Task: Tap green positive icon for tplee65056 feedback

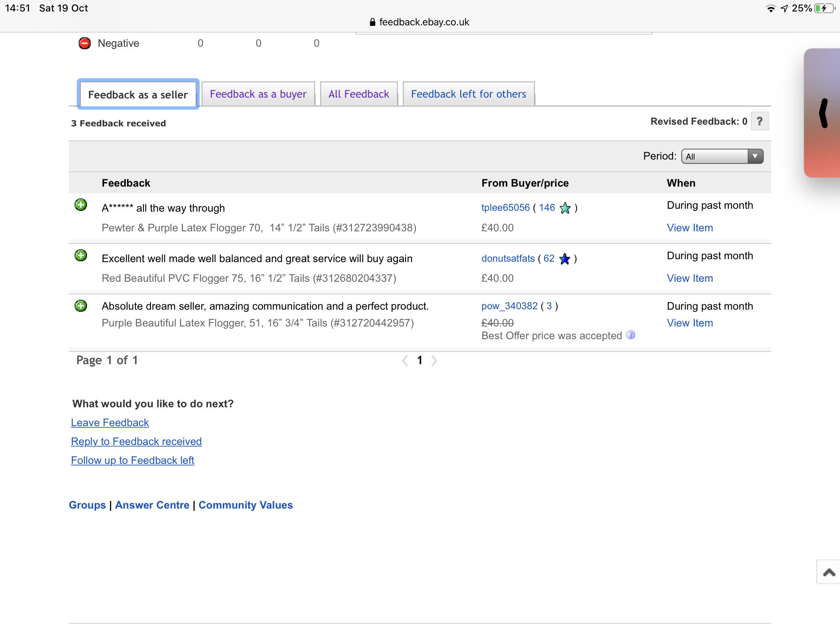Action: click(81, 205)
